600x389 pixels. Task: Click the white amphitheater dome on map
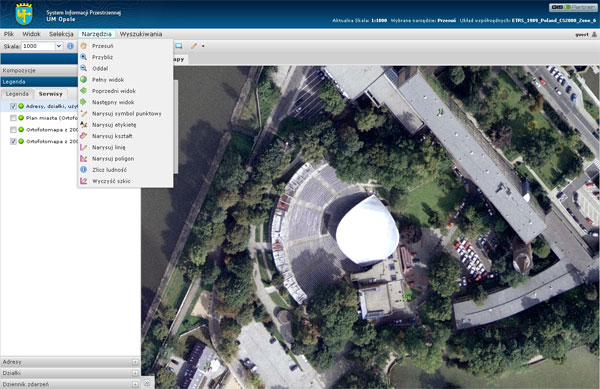click(x=367, y=229)
